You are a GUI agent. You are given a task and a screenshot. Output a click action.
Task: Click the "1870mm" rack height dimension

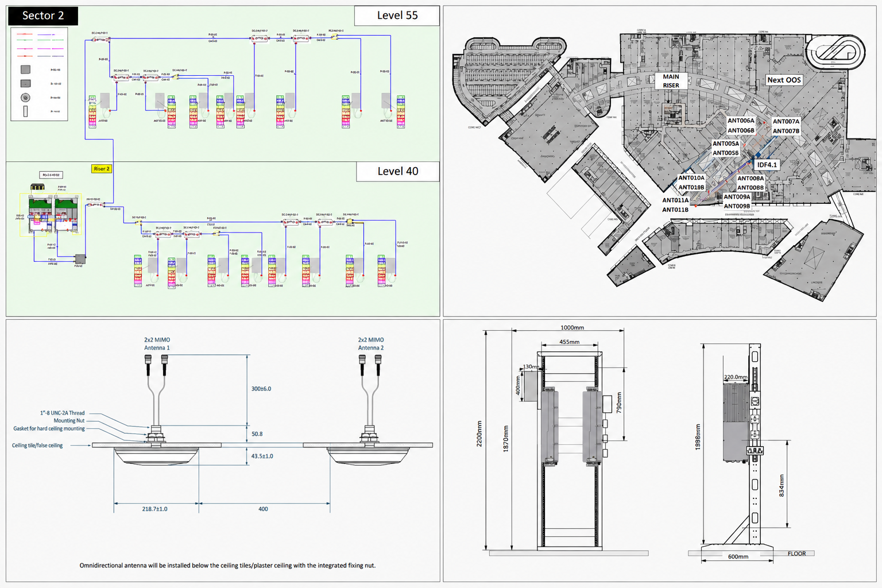(x=506, y=438)
